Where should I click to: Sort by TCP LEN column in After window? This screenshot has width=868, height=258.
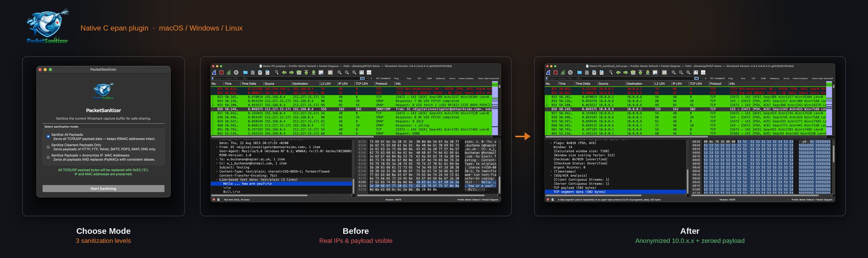click(698, 84)
